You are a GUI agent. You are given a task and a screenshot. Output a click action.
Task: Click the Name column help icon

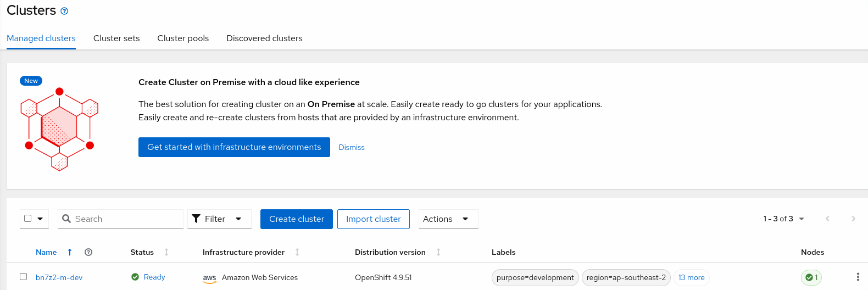[x=88, y=252]
